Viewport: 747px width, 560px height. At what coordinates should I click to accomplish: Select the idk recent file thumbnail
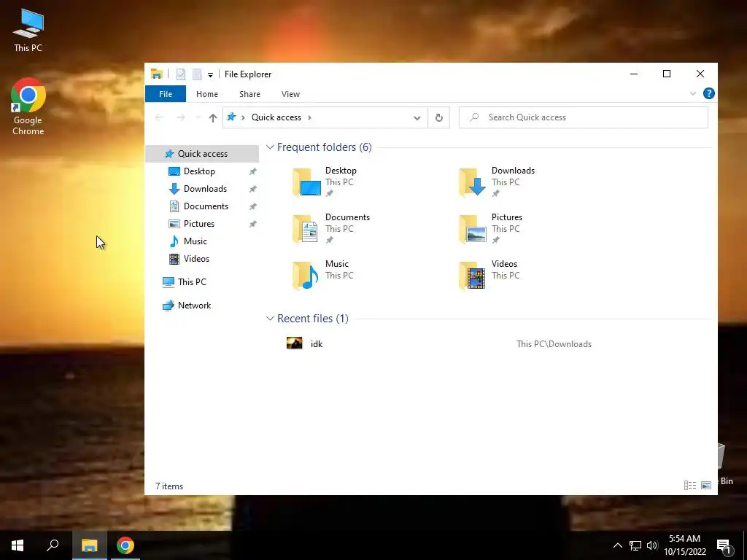tap(295, 343)
